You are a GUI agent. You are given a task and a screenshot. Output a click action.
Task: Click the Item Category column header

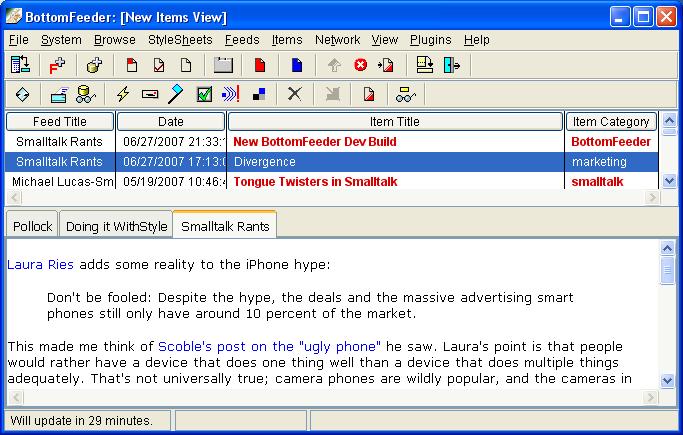[611, 121]
